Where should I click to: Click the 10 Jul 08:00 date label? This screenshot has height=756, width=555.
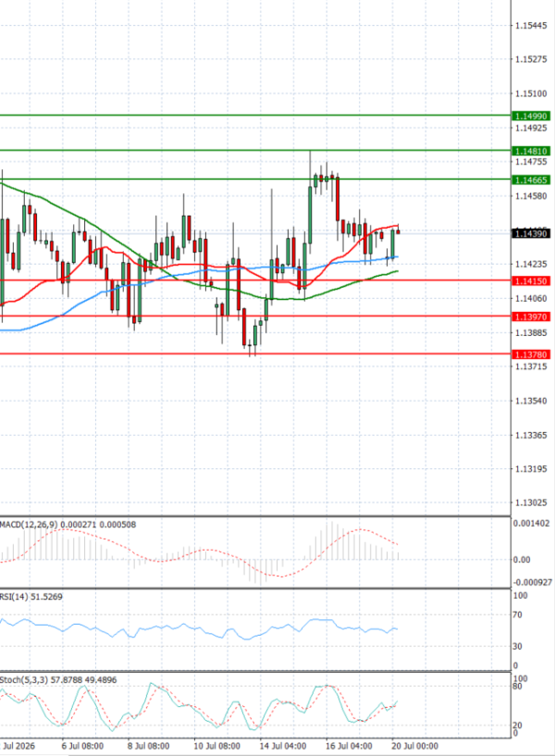(216, 746)
